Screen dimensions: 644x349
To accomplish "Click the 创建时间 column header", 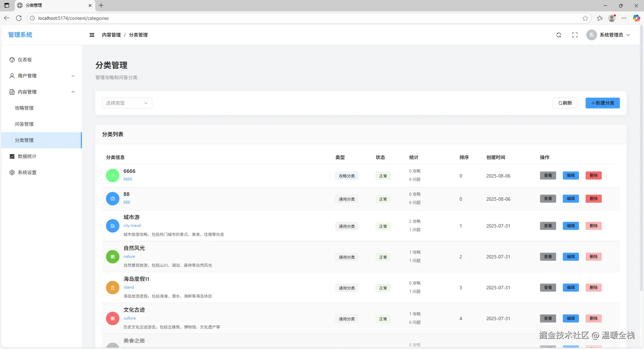I will (496, 157).
